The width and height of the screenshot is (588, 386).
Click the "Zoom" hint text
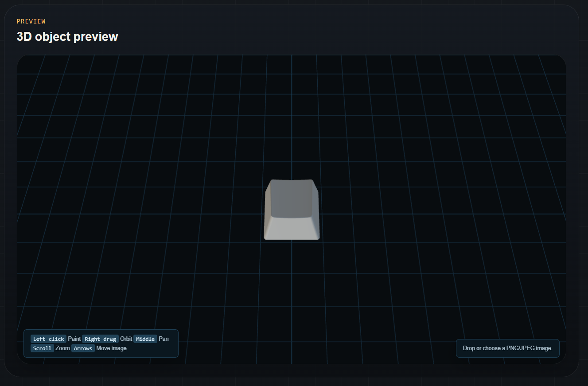[x=62, y=348]
